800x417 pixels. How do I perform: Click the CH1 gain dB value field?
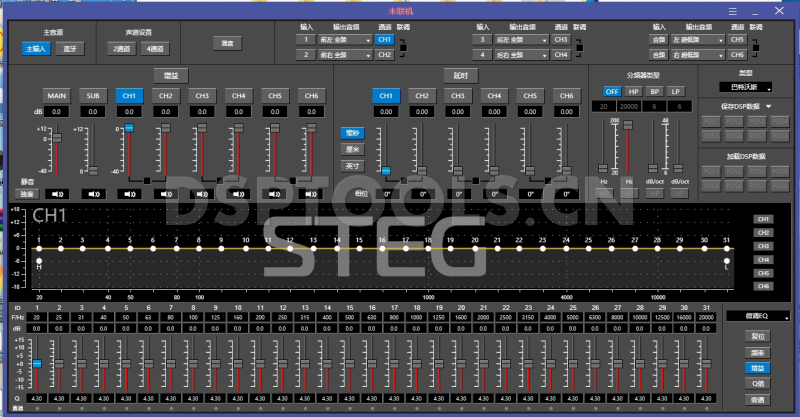click(129, 112)
